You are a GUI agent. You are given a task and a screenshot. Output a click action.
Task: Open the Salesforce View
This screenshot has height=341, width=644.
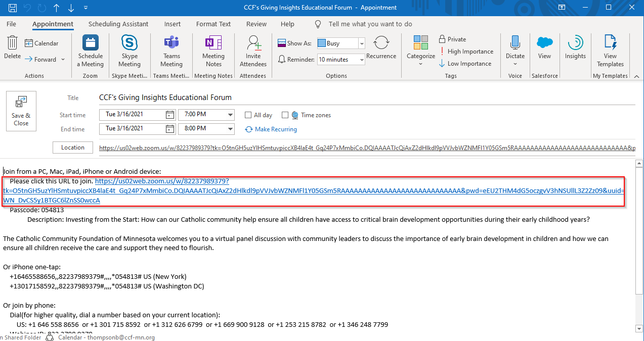(x=545, y=48)
